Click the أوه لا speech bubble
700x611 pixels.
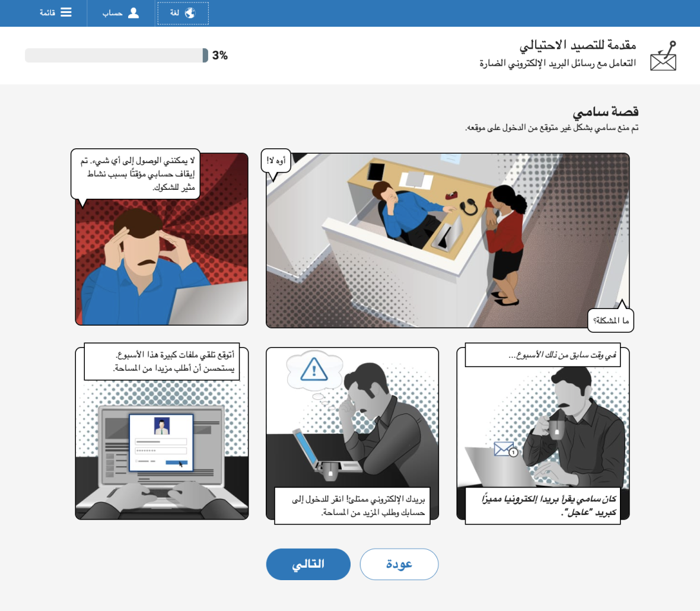[x=275, y=161]
